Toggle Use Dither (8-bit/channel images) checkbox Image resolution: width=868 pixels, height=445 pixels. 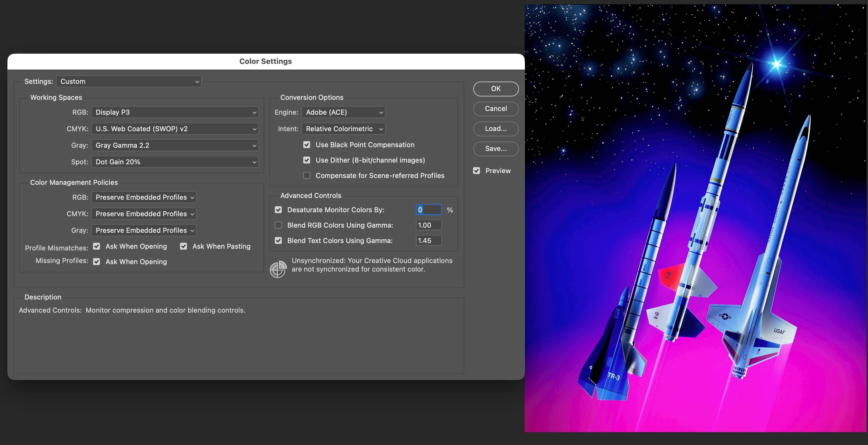tap(307, 160)
